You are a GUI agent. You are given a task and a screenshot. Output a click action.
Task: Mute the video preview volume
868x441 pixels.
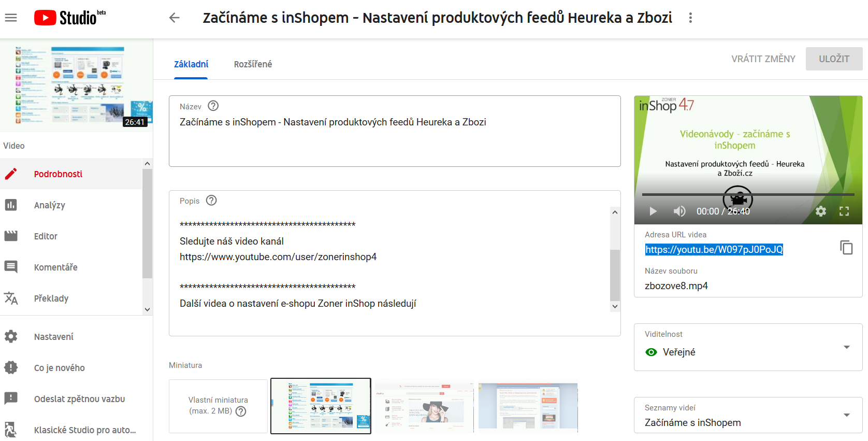[679, 211]
